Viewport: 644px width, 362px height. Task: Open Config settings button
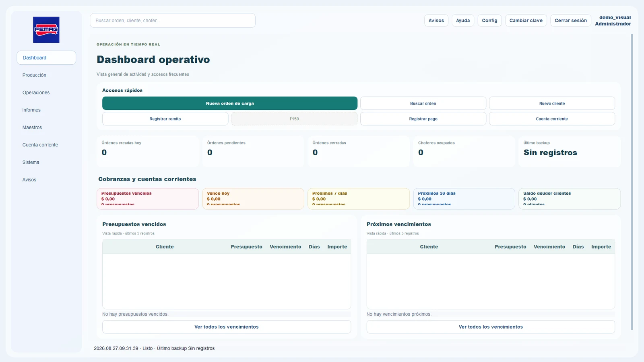489,21
